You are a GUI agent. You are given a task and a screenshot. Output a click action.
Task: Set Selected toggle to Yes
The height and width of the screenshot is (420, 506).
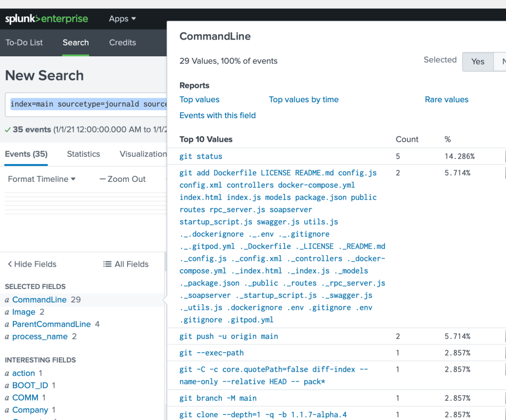tap(477, 61)
